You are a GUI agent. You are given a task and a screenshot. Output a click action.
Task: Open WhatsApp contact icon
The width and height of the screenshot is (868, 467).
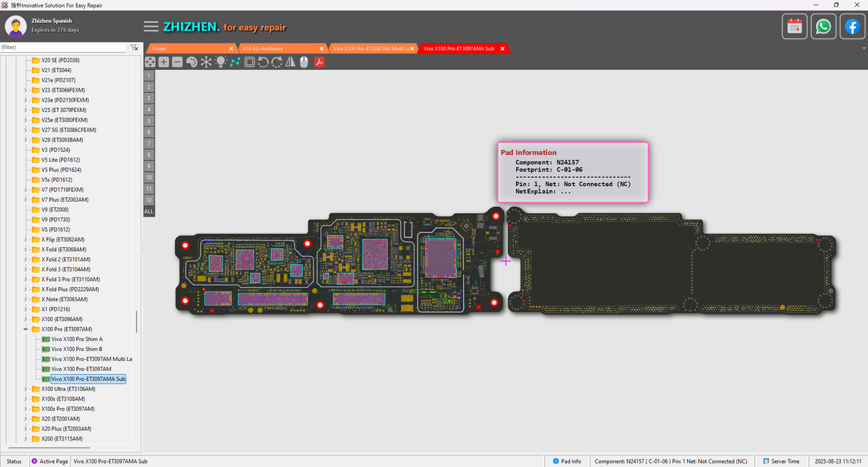pyautogui.click(x=823, y=26)
